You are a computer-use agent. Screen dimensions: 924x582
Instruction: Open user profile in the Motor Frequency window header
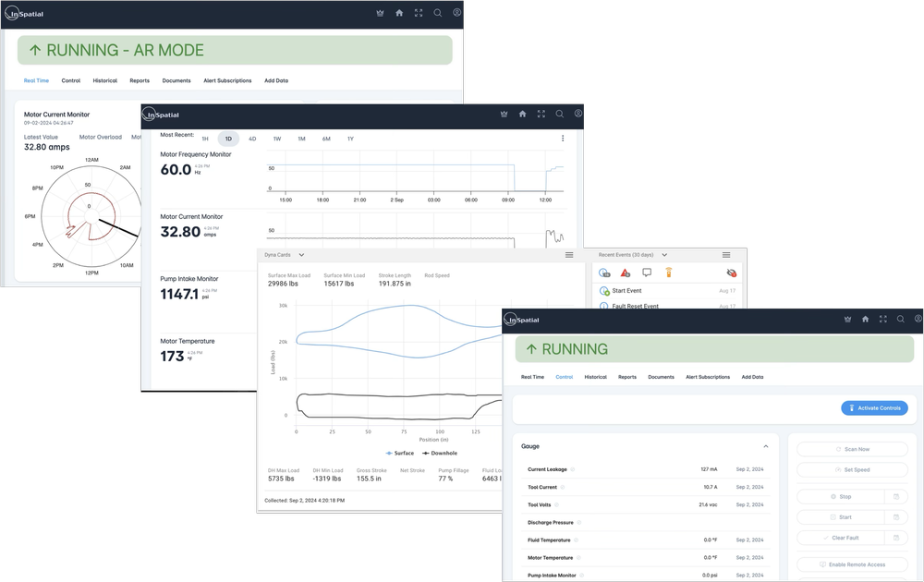click(x=578, y=114)
